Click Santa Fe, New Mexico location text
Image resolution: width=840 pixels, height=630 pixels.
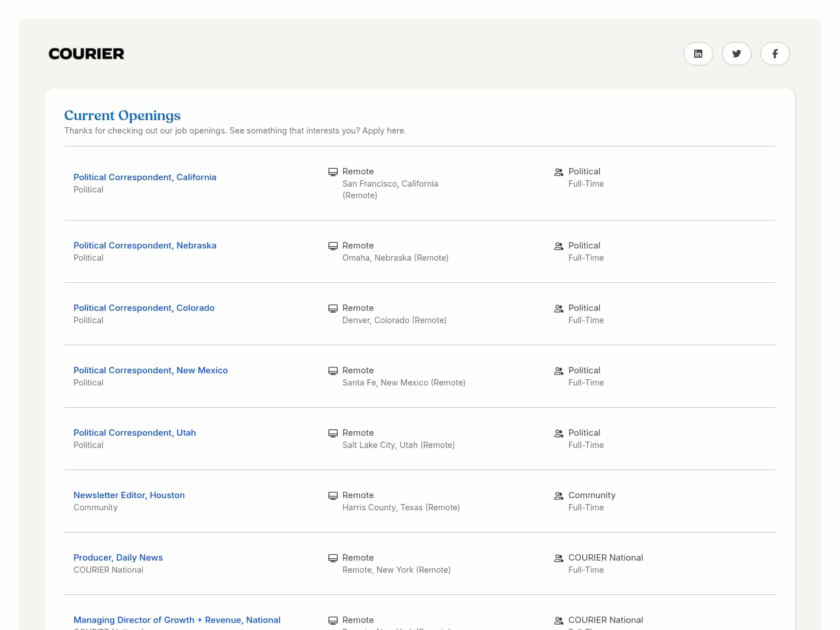click(x=404, y=383)
